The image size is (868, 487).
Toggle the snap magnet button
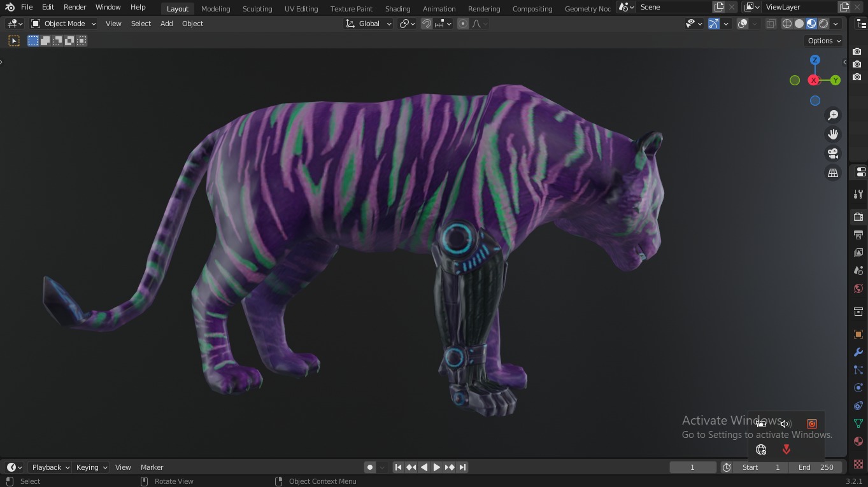[x=427, y=24]
